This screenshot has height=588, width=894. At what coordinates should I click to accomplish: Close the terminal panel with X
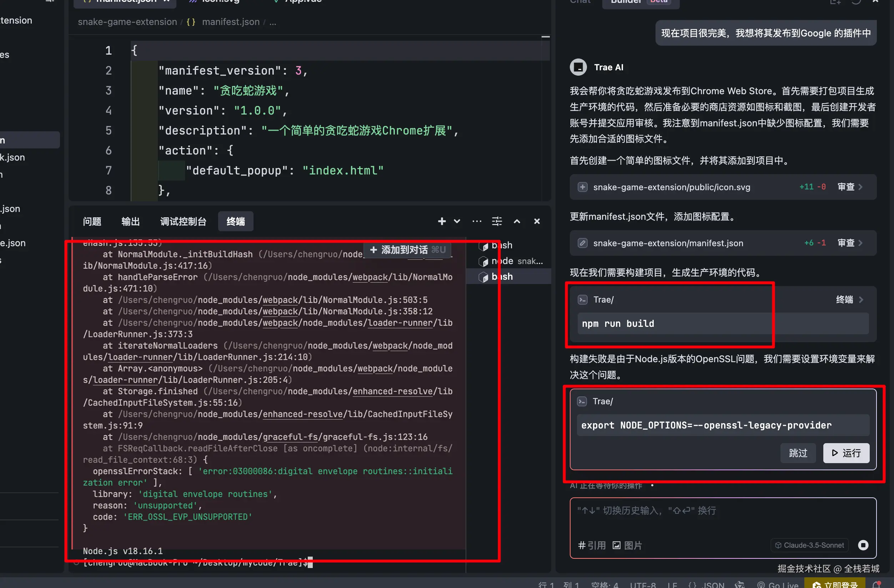(537, 221)
